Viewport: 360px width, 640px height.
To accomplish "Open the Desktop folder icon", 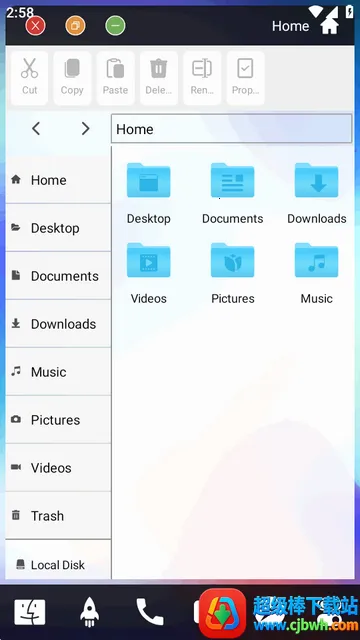I will click(x=149, y=180).
